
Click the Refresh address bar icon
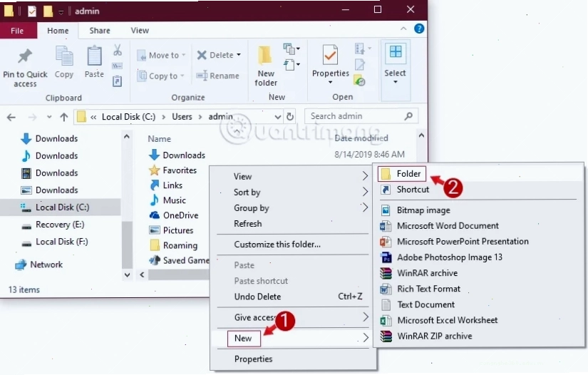click(290, 117)
